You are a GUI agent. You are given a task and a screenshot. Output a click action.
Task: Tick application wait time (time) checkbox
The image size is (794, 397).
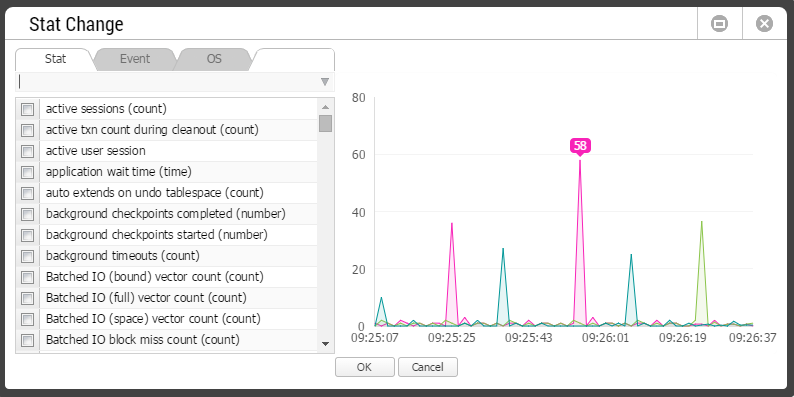[x=27, y=172]
